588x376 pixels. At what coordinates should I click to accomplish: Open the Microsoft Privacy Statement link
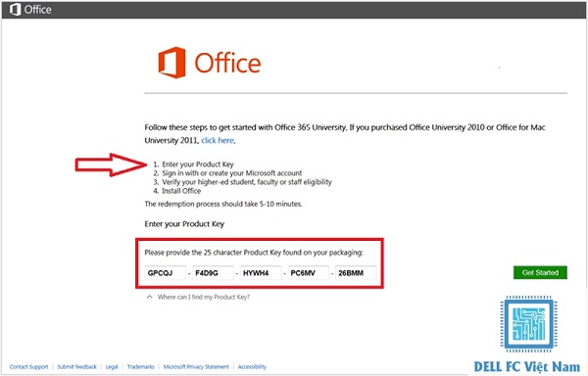(x=196, y=367)
